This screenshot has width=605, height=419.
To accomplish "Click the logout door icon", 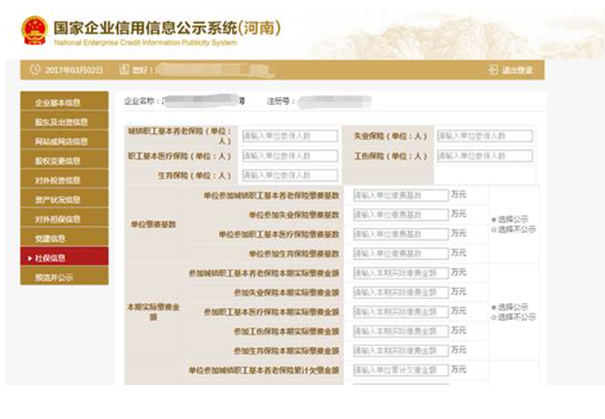I will pos(493,70).
